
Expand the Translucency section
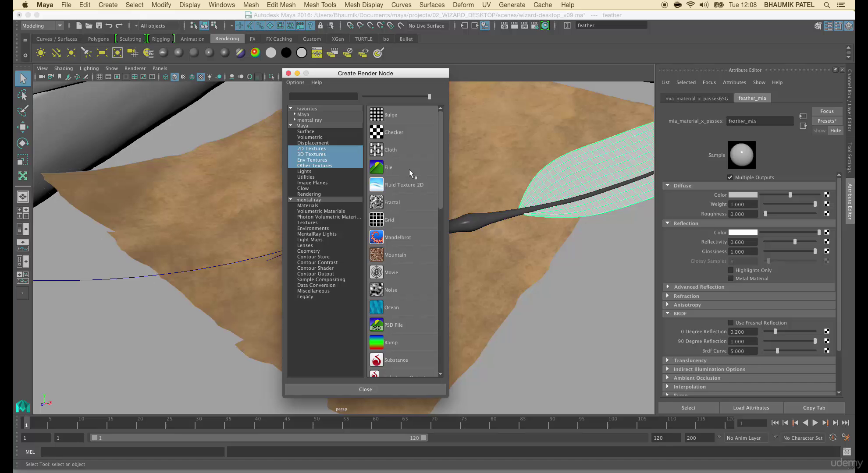[x=668, y=360]
